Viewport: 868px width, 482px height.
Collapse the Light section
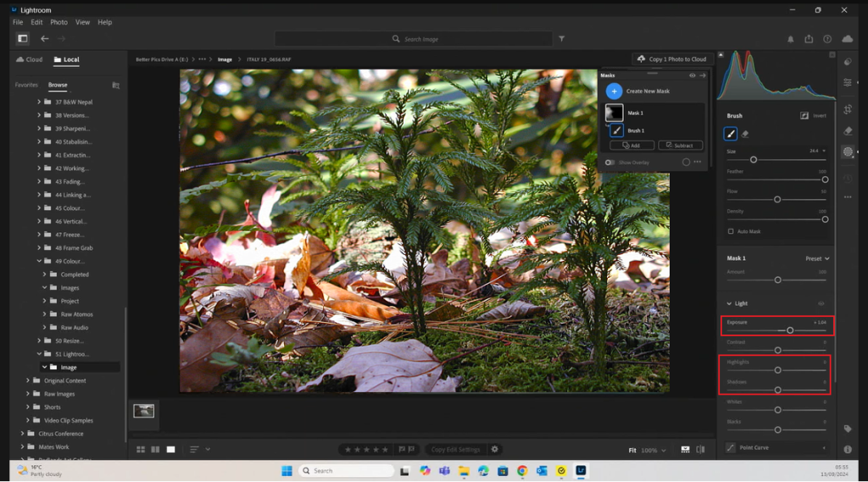(730, 303)
